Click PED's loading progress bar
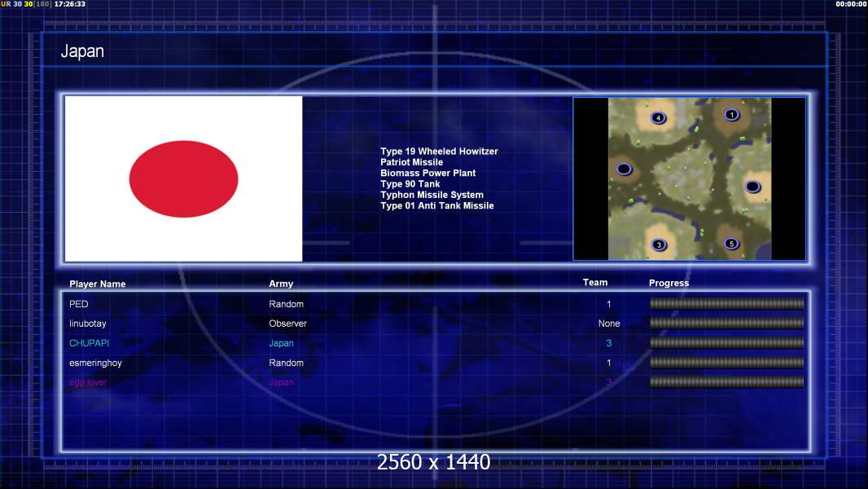 [726, 303]
